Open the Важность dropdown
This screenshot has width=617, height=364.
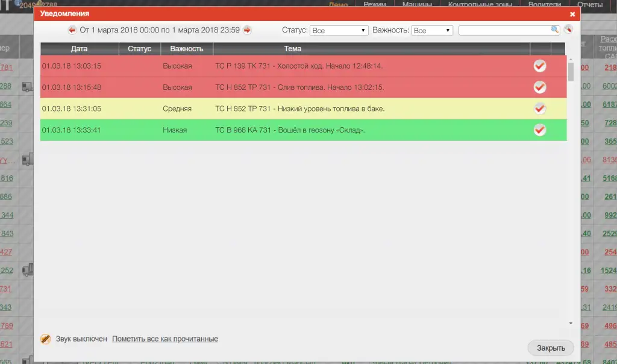click(x=431, y=30)
